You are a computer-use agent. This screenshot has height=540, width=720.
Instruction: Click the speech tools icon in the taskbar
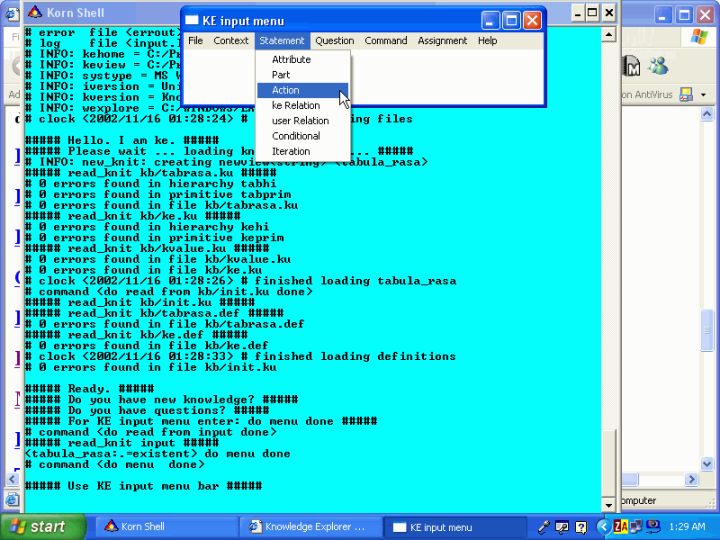click(562, 527)
